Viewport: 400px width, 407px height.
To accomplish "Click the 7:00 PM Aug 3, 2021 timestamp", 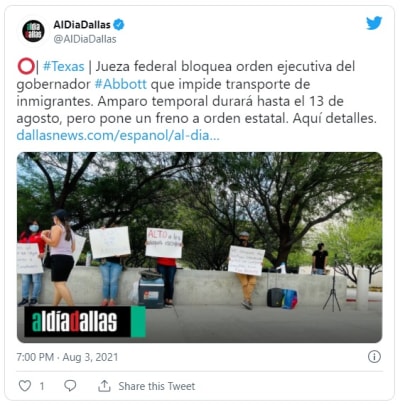I will click(x=67, y=357).
